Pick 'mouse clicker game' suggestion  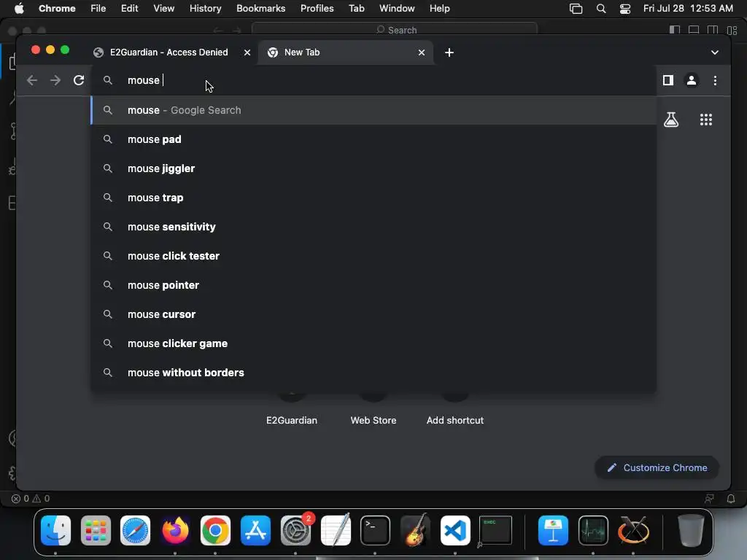tap(373, 343)
